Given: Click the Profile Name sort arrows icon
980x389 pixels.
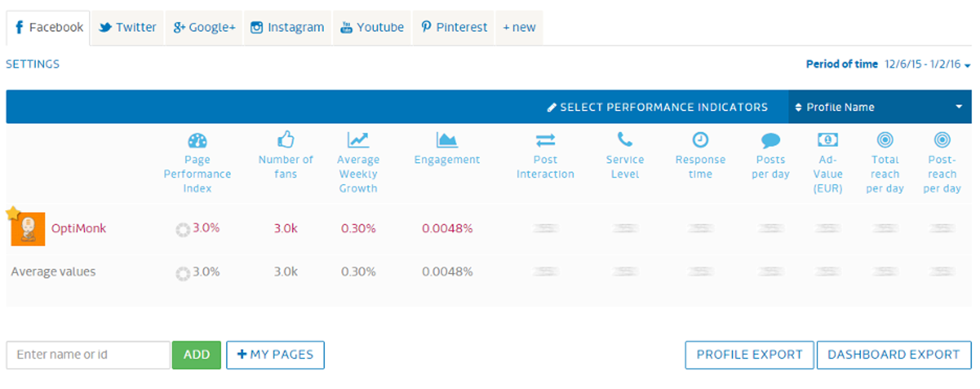Looking at the screenshot, I should pyautogui.click(x=798, y=107).
